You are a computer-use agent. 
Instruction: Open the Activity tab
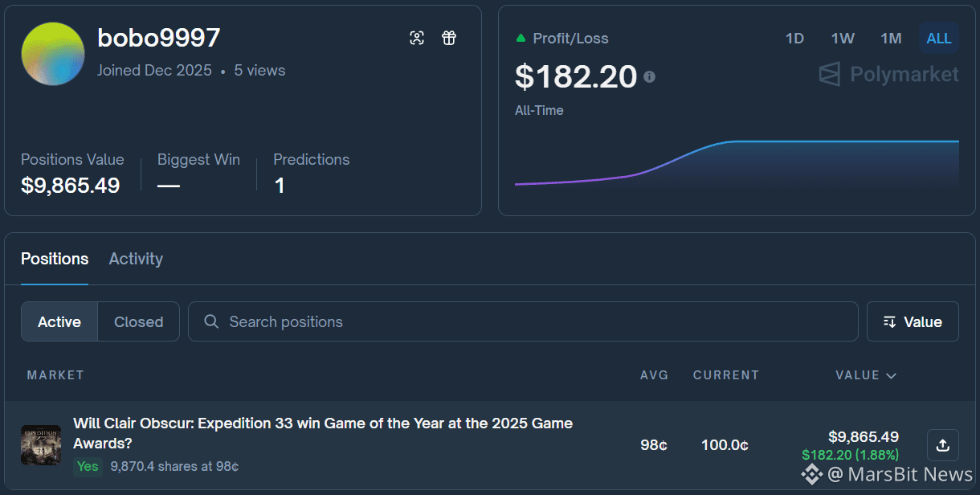pos(136,259)
